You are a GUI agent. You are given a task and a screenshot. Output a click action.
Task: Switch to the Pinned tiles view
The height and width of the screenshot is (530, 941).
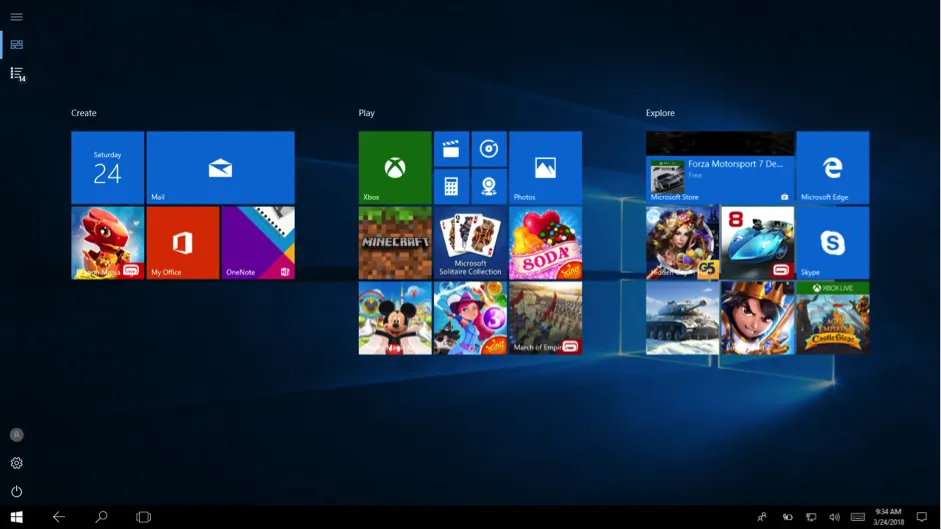(16, 45)
